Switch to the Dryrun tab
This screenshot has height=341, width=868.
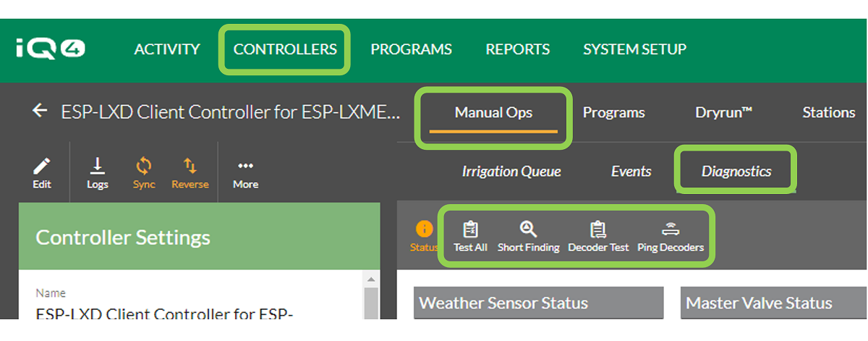click(x=723, y=112)
